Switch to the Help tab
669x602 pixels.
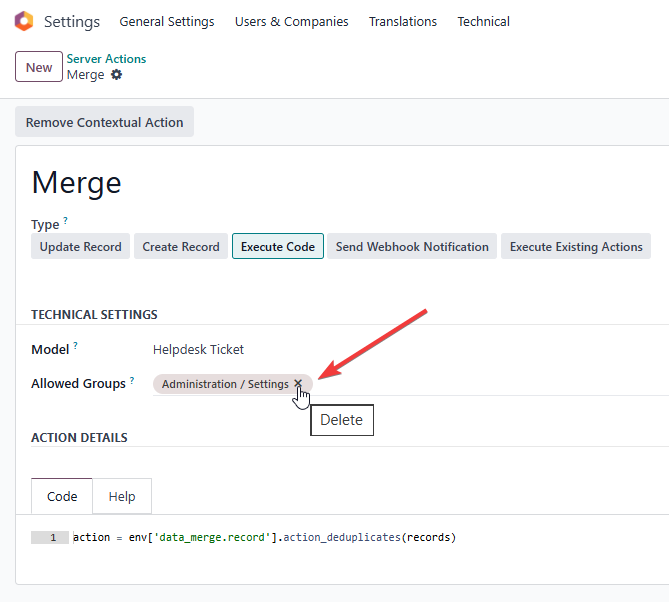point(122,496)
